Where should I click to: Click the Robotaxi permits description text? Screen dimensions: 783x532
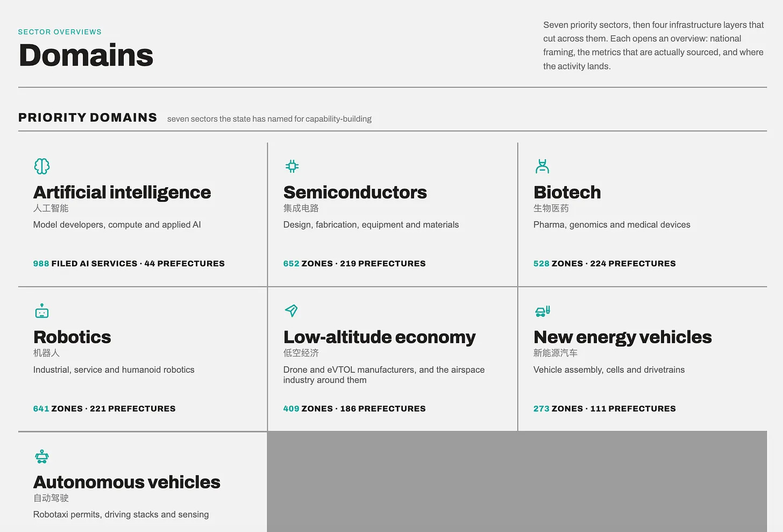click(x=121, y=514)
